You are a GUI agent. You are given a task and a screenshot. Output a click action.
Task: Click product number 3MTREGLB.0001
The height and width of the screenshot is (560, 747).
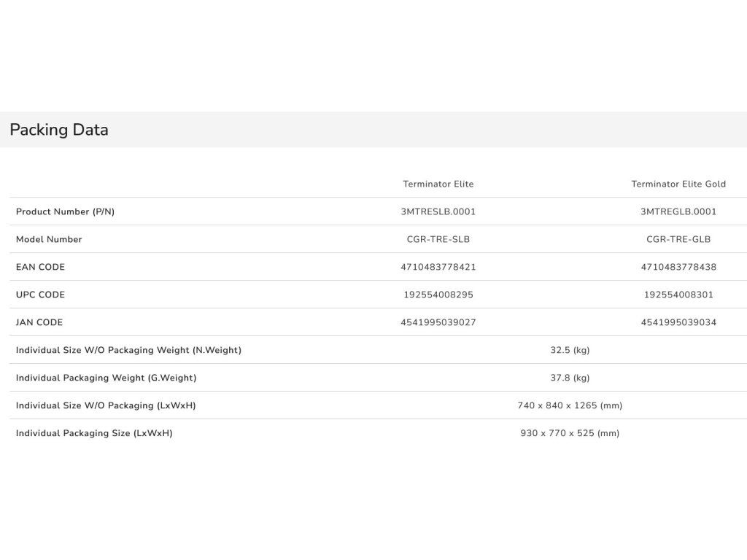pos(678,211)
